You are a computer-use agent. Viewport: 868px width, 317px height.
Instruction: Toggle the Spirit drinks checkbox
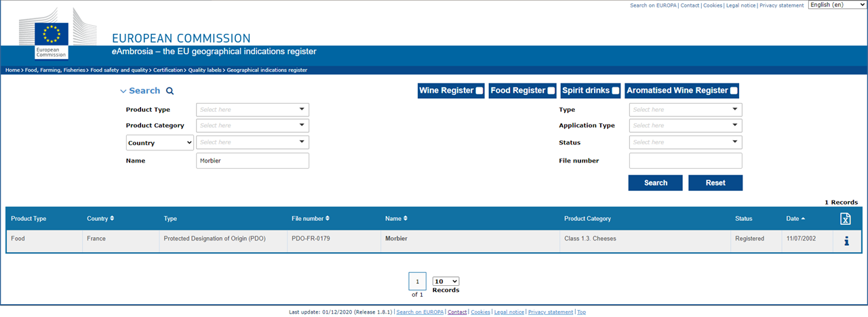coord(616,91)
